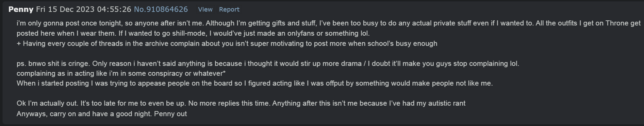Select the poster name Penny
Screen dimensions: 644x126
[21, 10]
